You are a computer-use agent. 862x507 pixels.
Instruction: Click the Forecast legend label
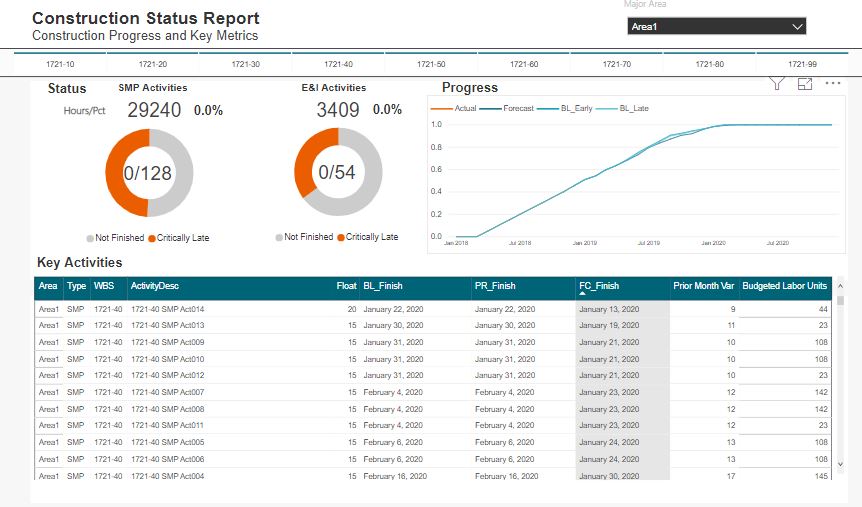point(518,108)
